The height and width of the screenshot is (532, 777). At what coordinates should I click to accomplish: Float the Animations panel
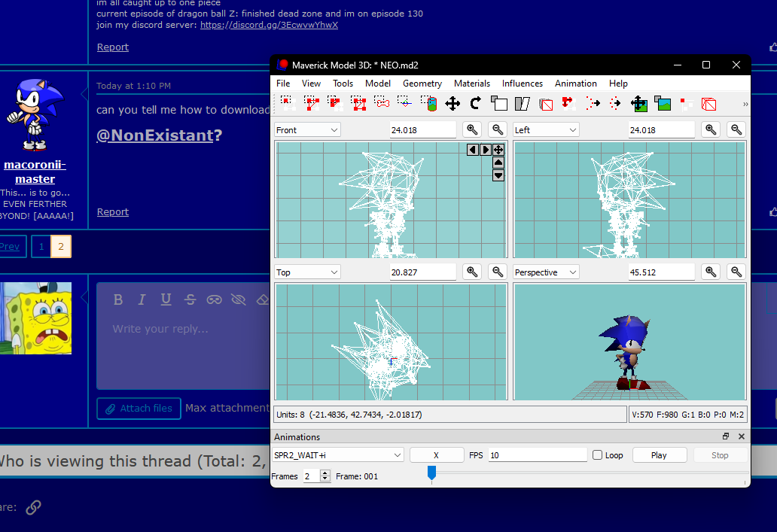[x=726, y=436]
